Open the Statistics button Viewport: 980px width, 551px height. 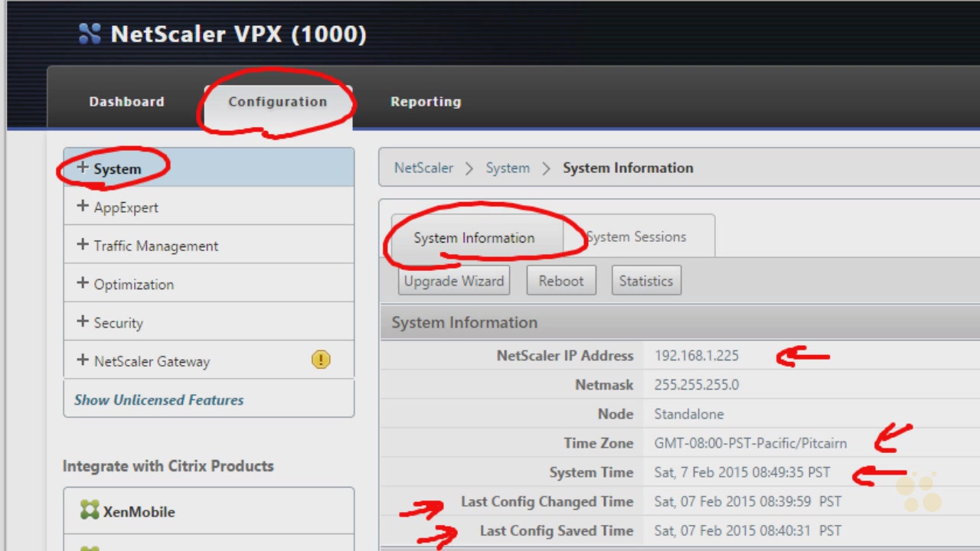tap(646, 281)
